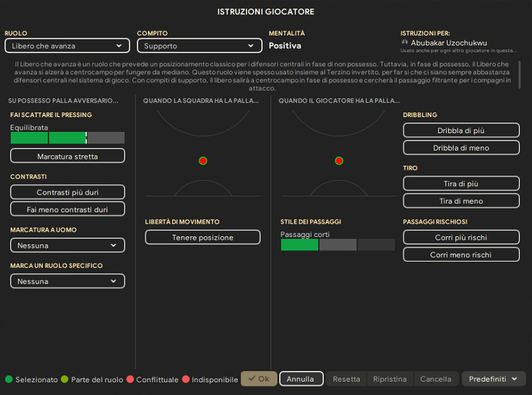Toggle the Marcatura stretta instruction

pyautogui.click(x=68, y=156)
